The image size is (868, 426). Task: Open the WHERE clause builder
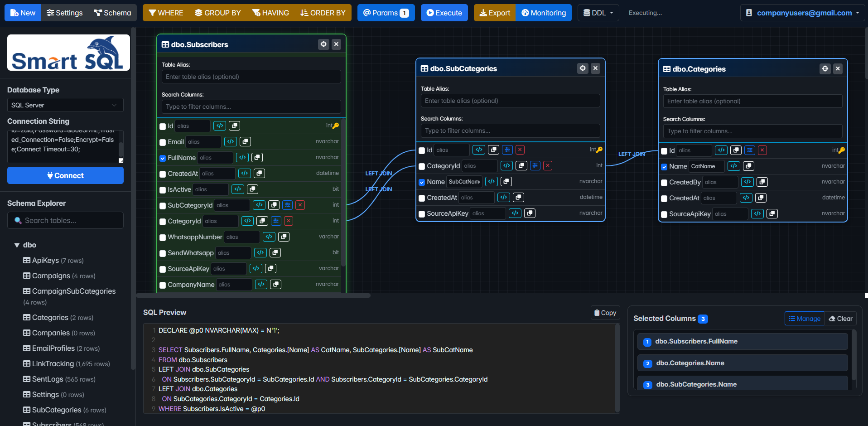pos(166,13)
